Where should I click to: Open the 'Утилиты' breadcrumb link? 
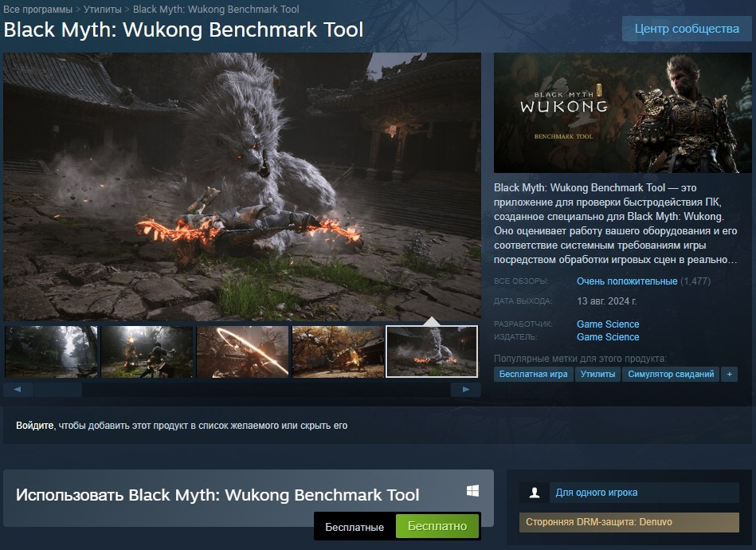102,10
